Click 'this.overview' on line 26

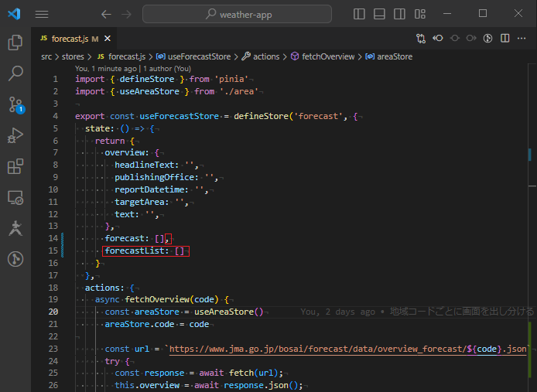pyautogui.click(x=147, y=385)
